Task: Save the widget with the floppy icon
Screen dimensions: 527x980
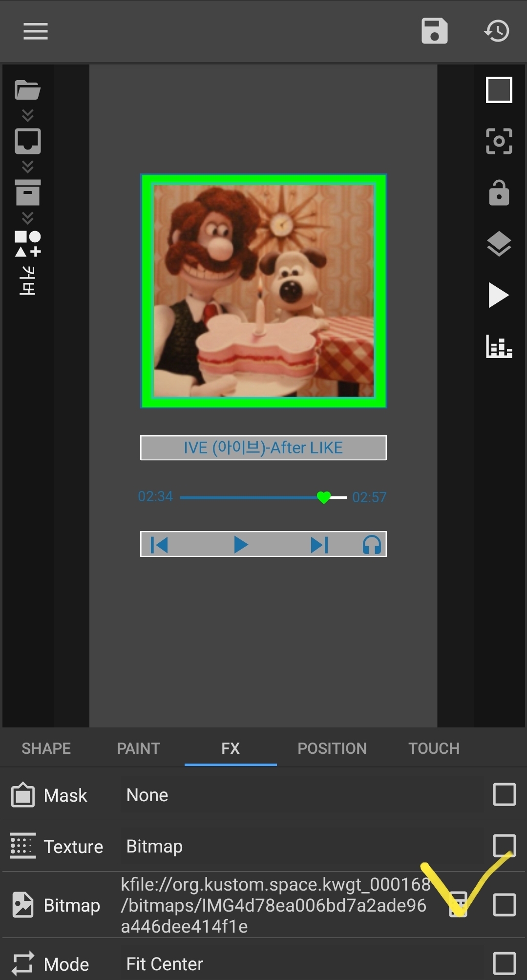Action: (434, 31)
